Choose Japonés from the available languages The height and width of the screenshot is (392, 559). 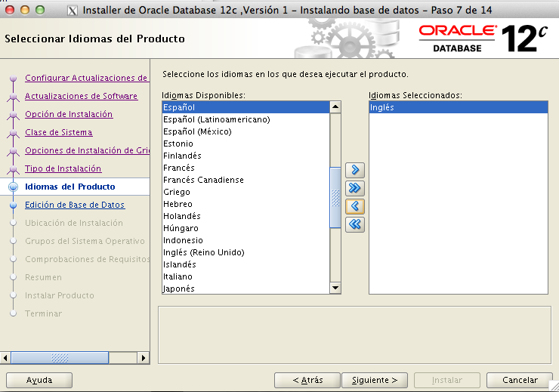click(179, 289)
